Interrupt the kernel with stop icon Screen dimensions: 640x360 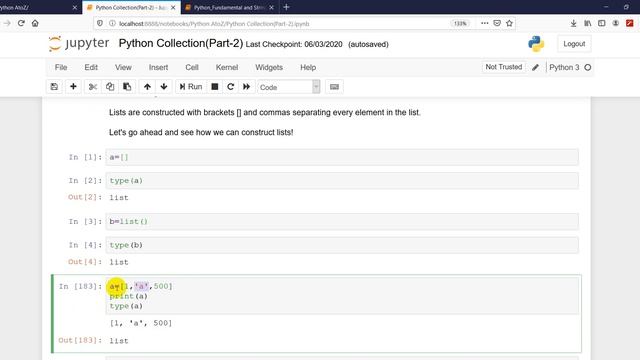pos(215,87)
